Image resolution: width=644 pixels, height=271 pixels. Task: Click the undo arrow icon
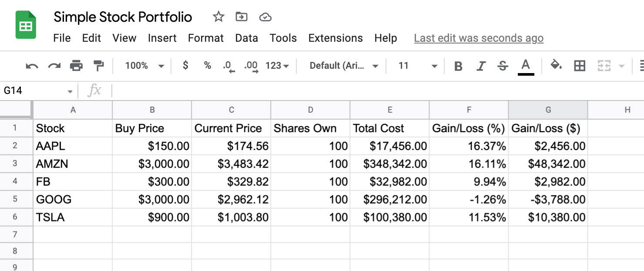point(32,66)
